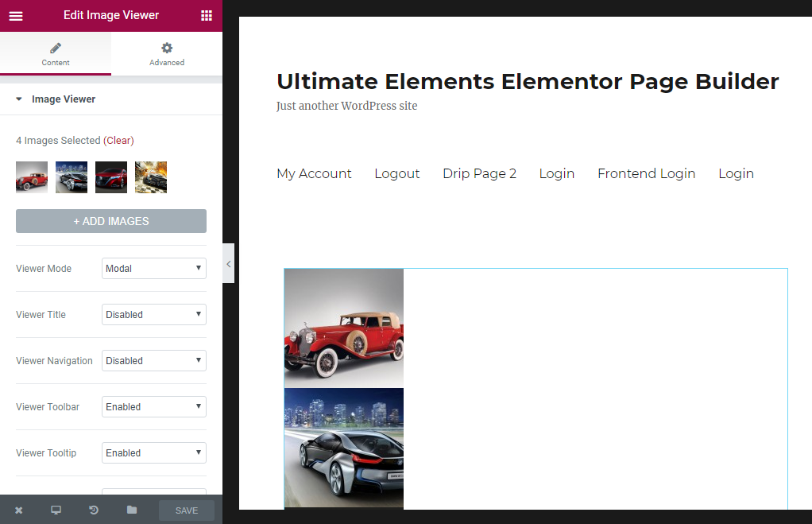Open the Viewer Toolbar dropdown
Image resolution: width=812 pixels, height=524 pixels.
pyautogui.click(x=154, y=407)
